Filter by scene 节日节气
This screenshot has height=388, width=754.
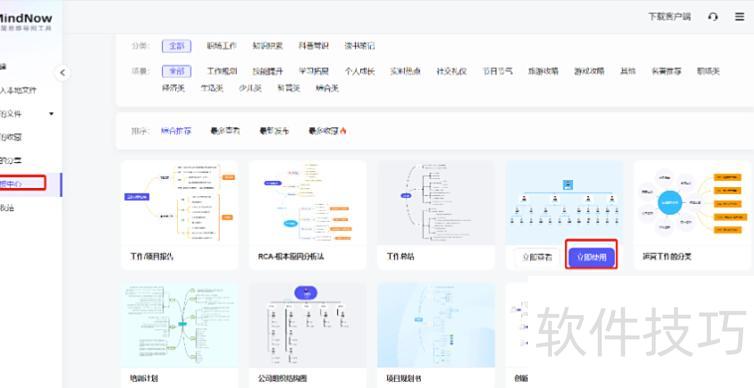pos(497,72)
